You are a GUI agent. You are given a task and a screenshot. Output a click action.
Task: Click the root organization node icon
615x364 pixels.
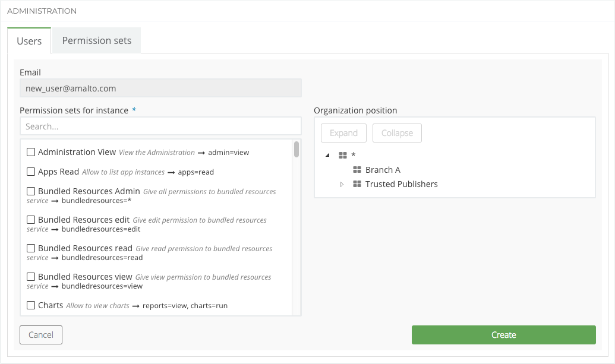coord(342,156)
